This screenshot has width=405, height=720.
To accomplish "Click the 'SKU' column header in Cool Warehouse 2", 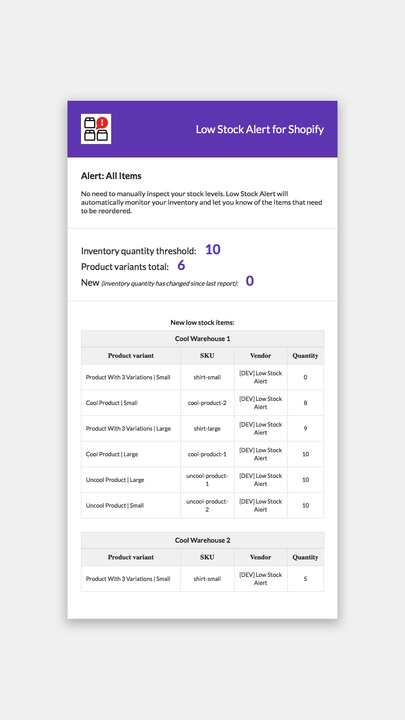I will [x=207, y=557].
